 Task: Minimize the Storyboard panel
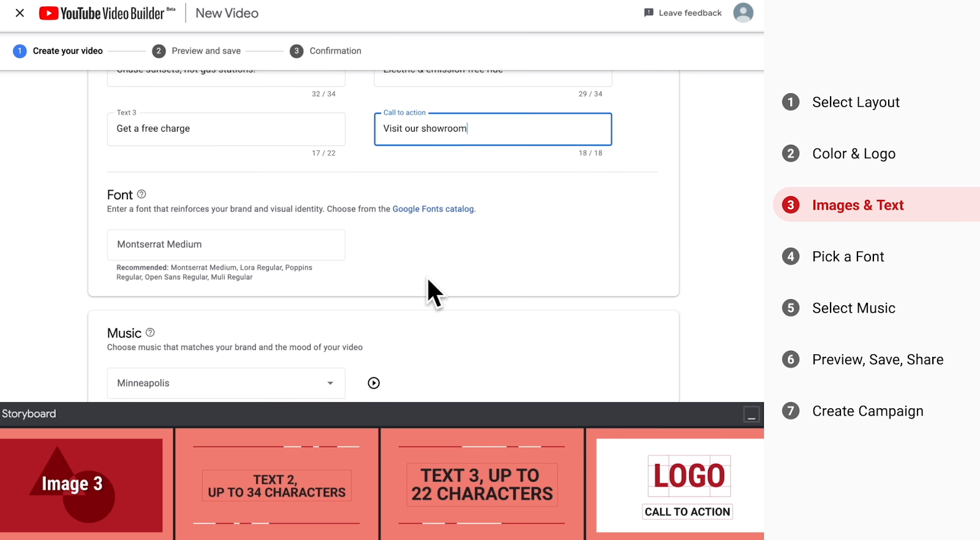click(751, 415)
